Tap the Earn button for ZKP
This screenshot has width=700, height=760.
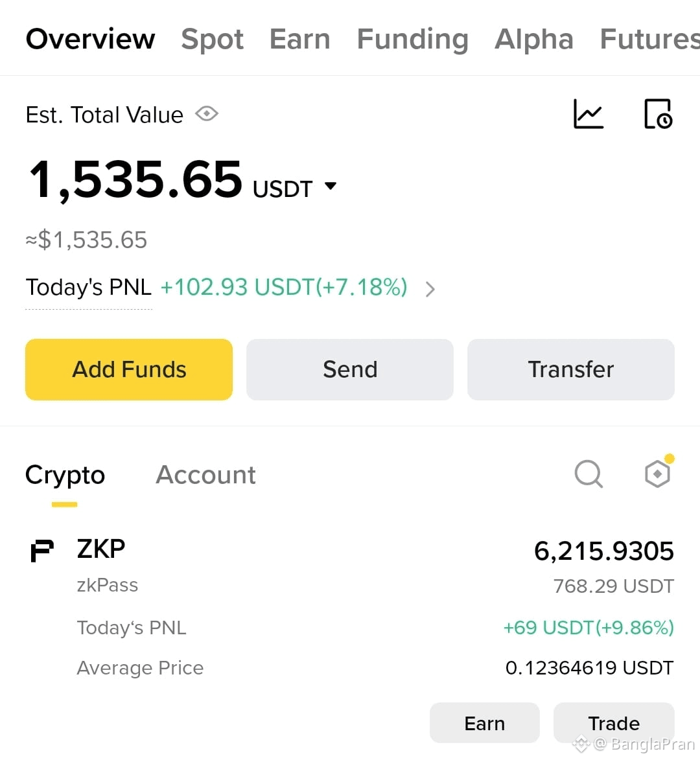tap(485, 723)
